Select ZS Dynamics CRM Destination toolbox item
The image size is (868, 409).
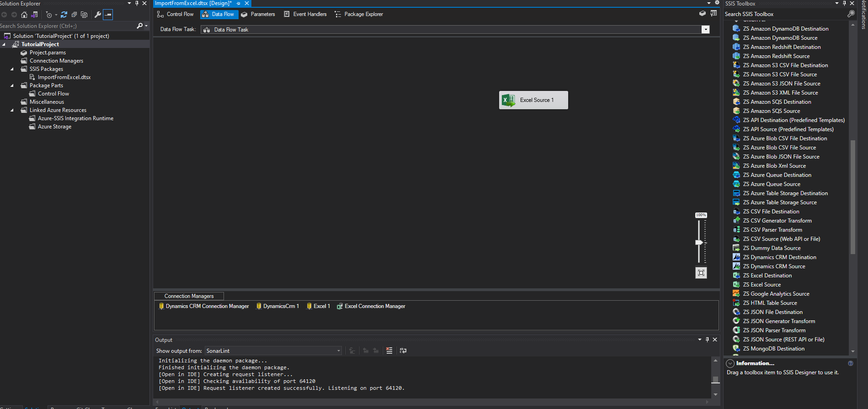pos(779,257)
